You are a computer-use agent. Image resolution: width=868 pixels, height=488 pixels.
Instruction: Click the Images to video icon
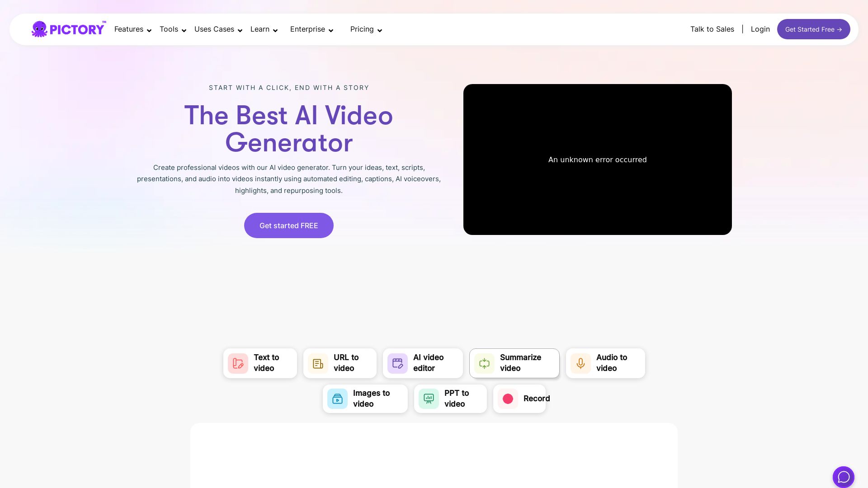pyautogui.click(x=337, y=399)
